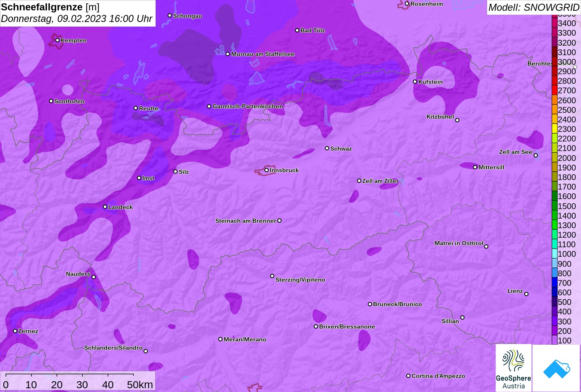Select the Zernez marker dot

[x=15, y=331]
